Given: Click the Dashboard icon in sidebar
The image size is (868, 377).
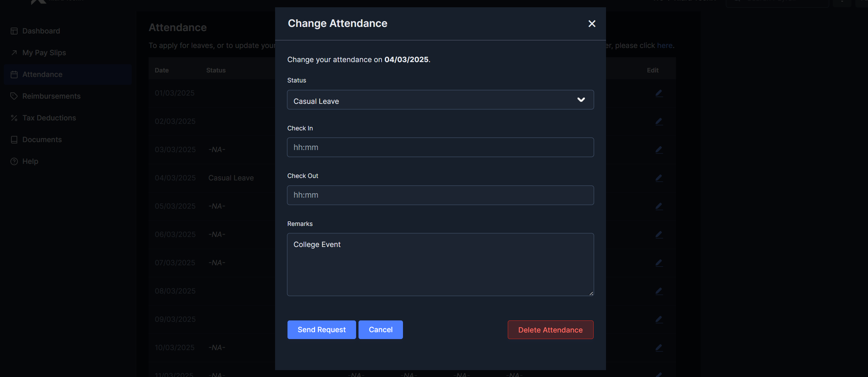Looking at the screenshot, I should point(14,31).
